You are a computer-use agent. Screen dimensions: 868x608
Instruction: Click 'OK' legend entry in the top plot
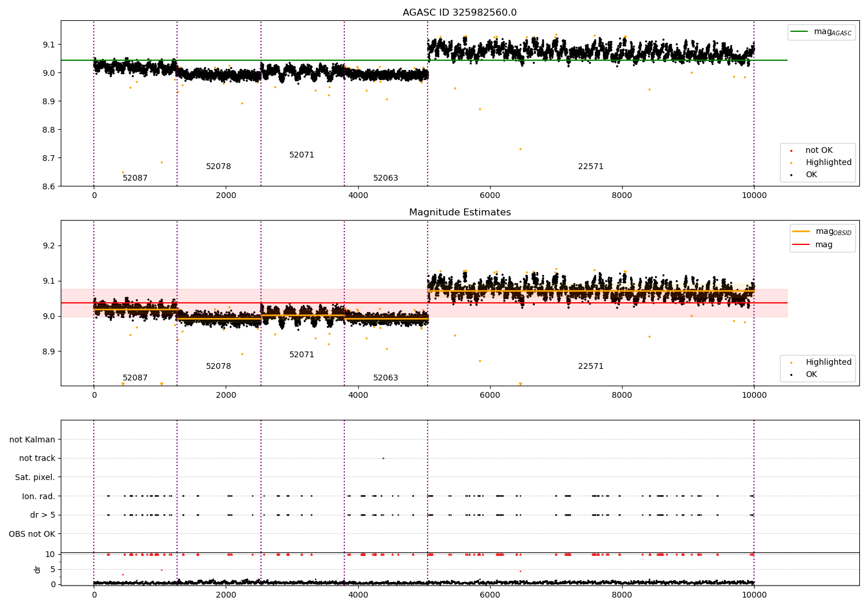click(811, 175)
